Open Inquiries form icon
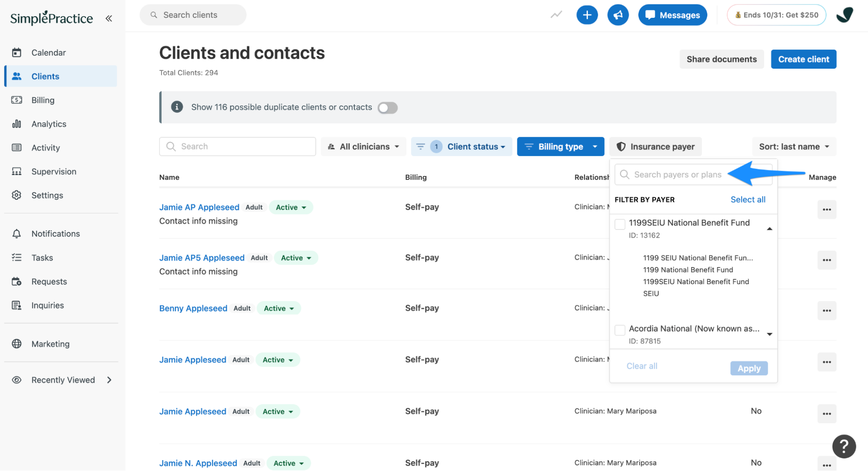The height and width of the screenshot is (471, 868). 17,305
